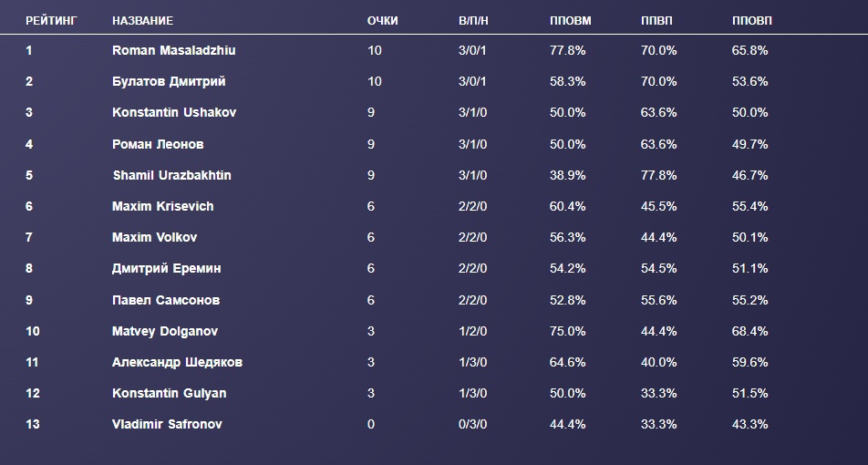Select Konstantin Gulyan's name
This screenshot has height=465, width=868.
coord(169,393)
